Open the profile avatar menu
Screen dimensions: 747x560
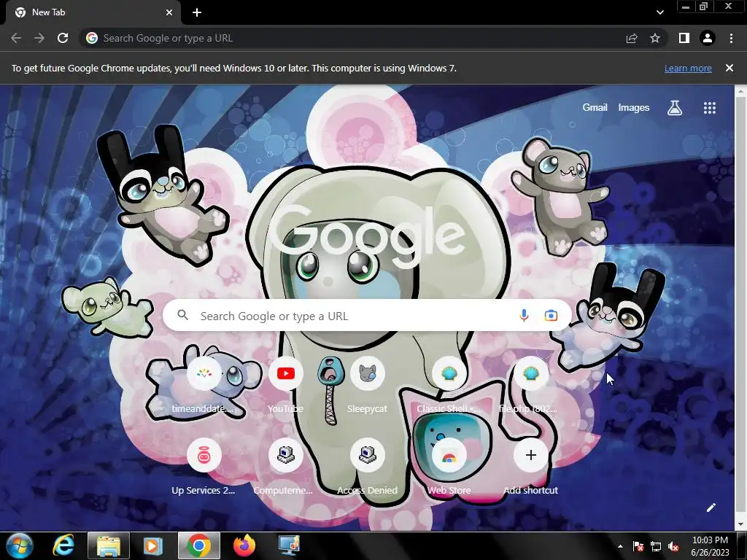click(x=708, y=38)
